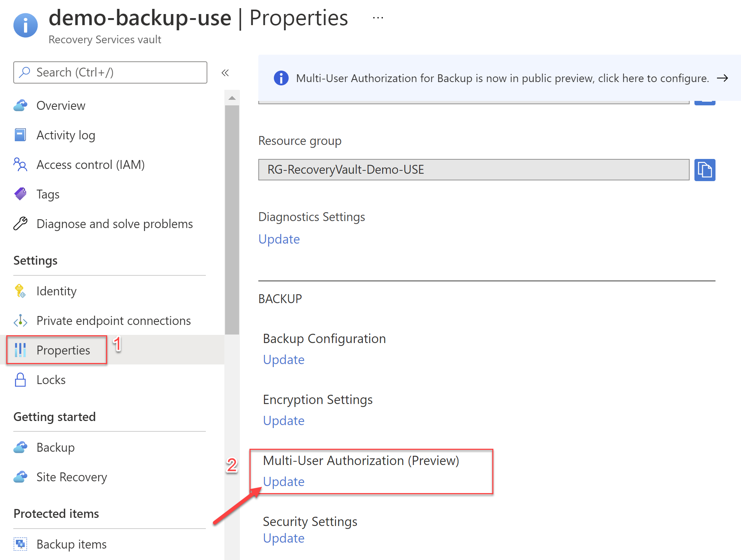
Task: Open the Overview menu item
Action: 61,105
